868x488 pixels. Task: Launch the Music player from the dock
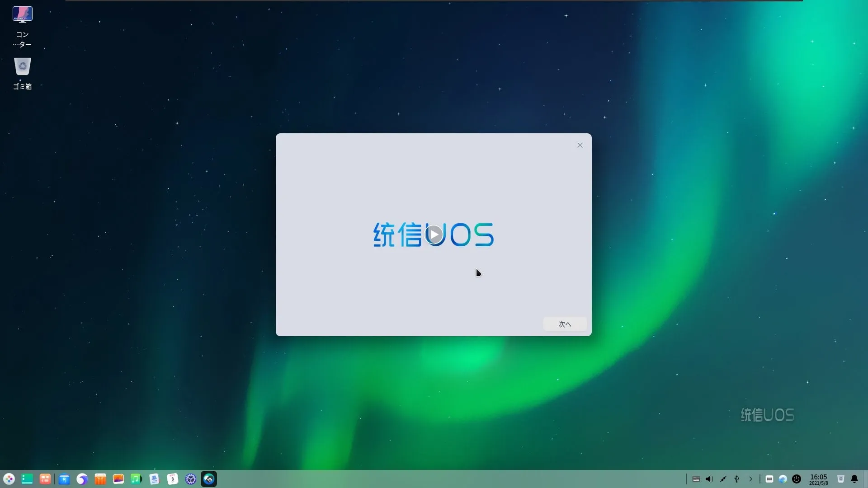[x=136, y=479]
